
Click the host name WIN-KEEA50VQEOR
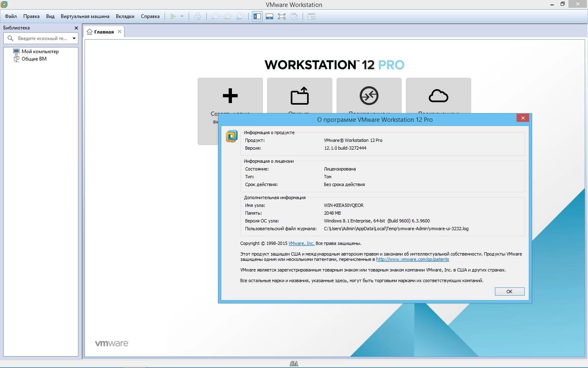(x=343, y=205)
